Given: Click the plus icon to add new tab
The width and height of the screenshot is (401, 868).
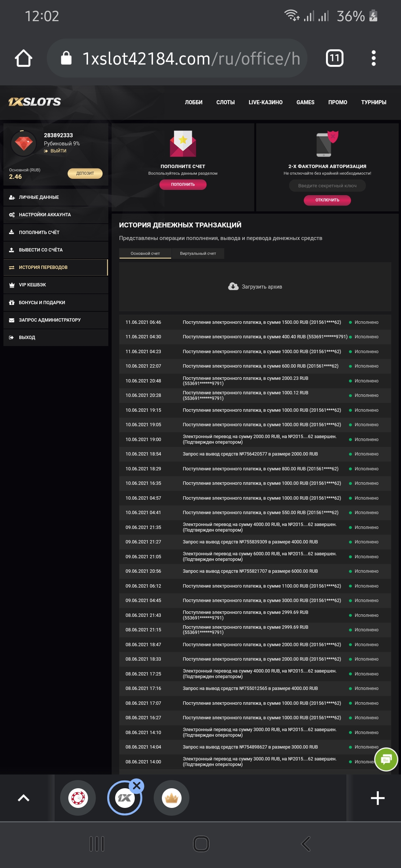Looking at the screenshot, I should (377, 798).
